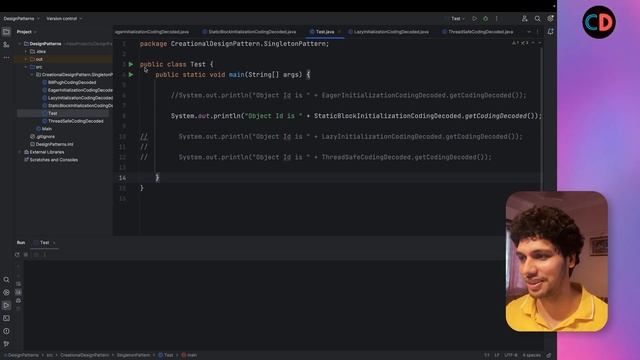This screenshot has height=360, width=640.
Task: Open the Code With Me user icon
Action: point(524,19)
